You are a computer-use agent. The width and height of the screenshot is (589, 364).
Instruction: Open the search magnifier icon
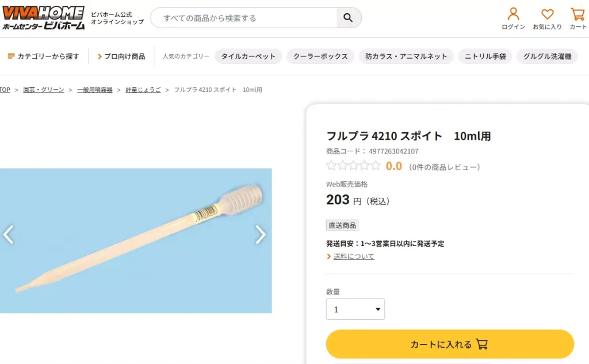point(348,18)
